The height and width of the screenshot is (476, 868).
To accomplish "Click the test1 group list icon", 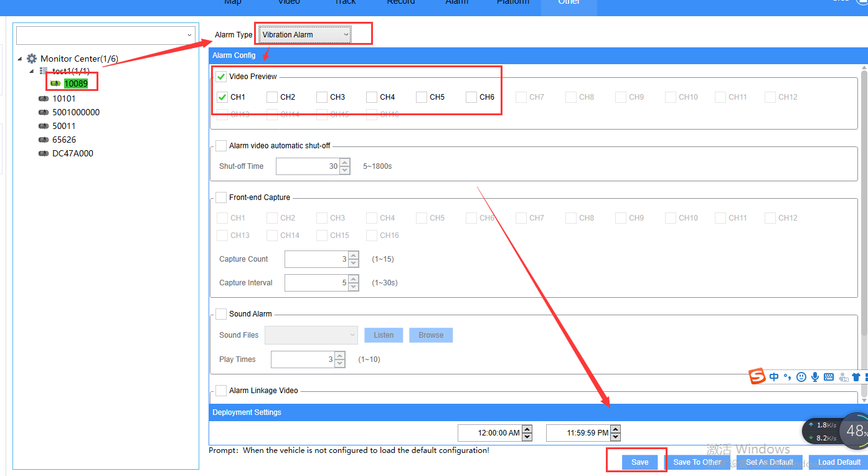I will [x=44, y=71].
